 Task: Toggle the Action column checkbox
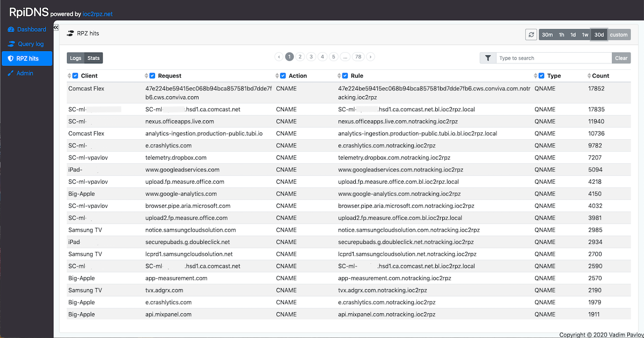283,76
